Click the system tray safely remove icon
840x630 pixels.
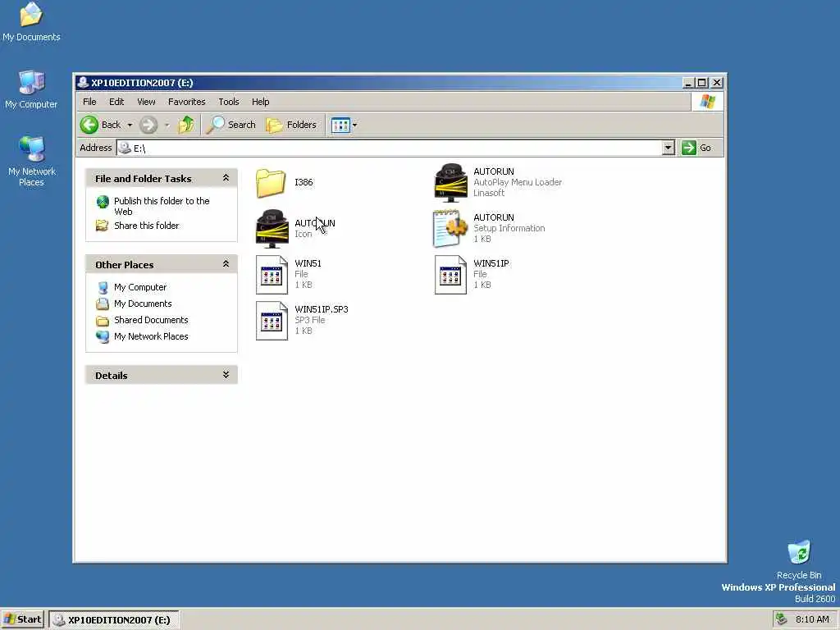point(782,619)
